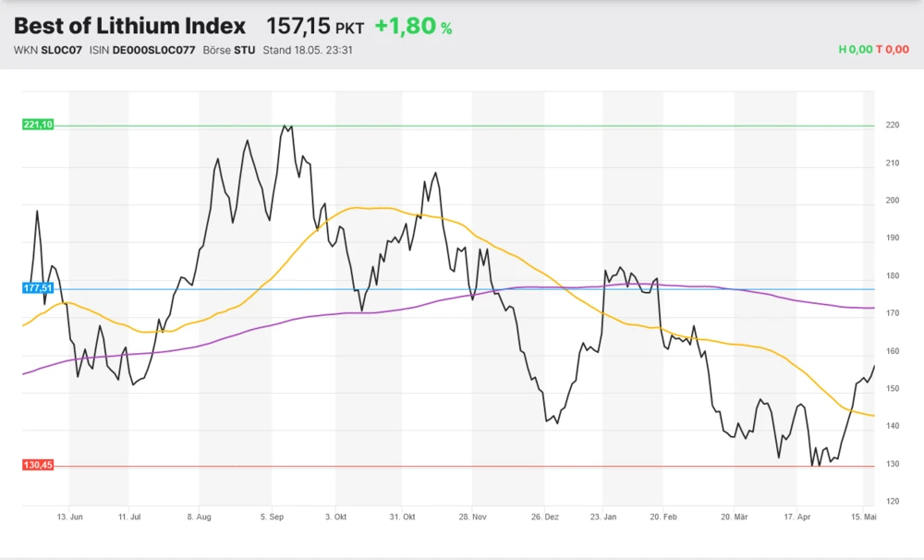Click the red 130,45 low price label

point(38,465)
